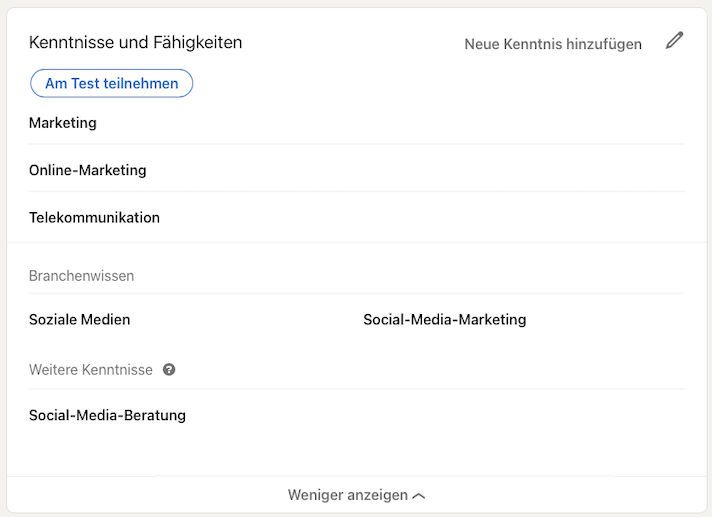Click Neue Kenntnis hinzufügen

tap(553, 44)
